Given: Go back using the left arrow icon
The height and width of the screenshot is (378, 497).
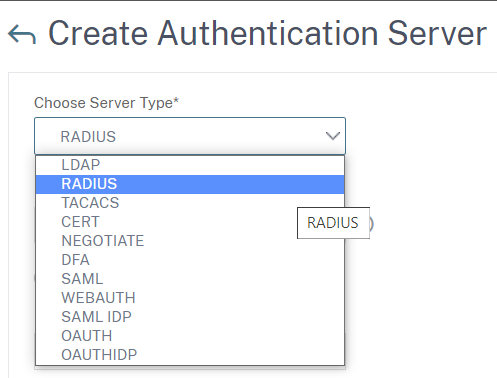Looking at the screenshot, I should (22, 34).
